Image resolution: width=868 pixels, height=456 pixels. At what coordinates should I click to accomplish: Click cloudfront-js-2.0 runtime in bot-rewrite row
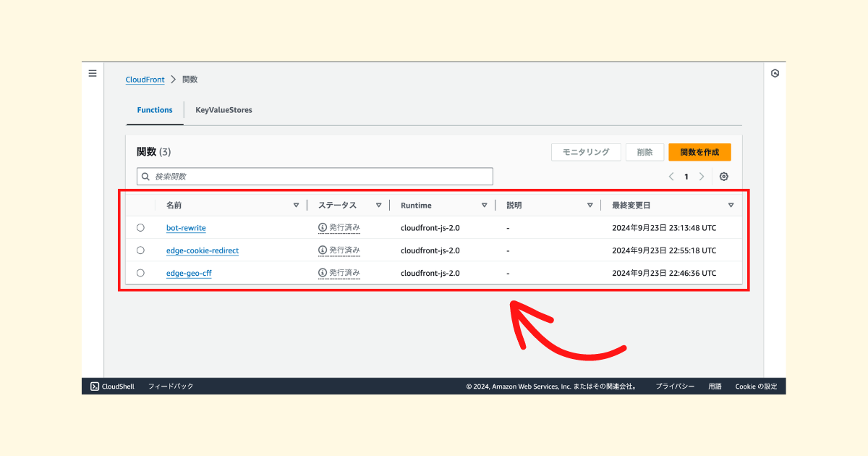(430, 228)
